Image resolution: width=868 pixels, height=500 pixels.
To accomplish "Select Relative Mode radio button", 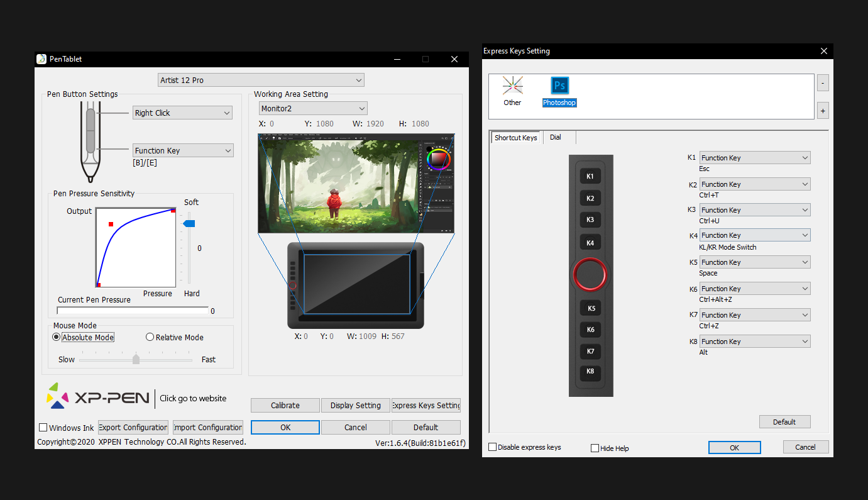I will point(150,337).
